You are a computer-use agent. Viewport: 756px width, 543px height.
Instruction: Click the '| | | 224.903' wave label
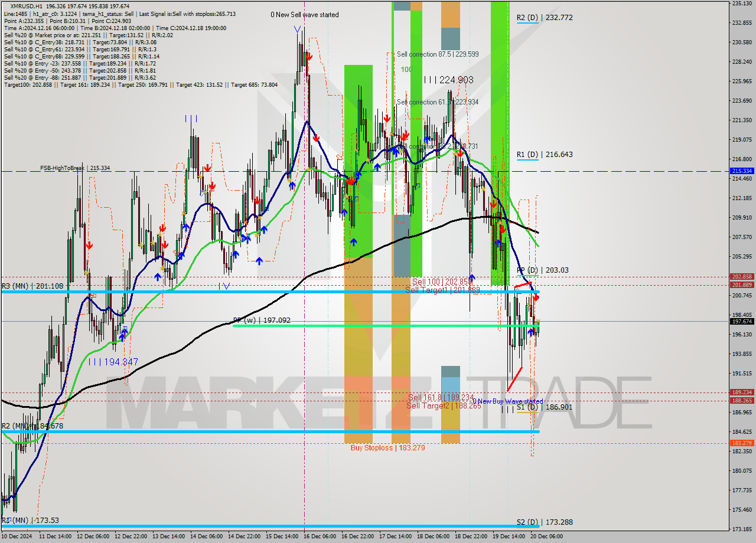point(448,80)
